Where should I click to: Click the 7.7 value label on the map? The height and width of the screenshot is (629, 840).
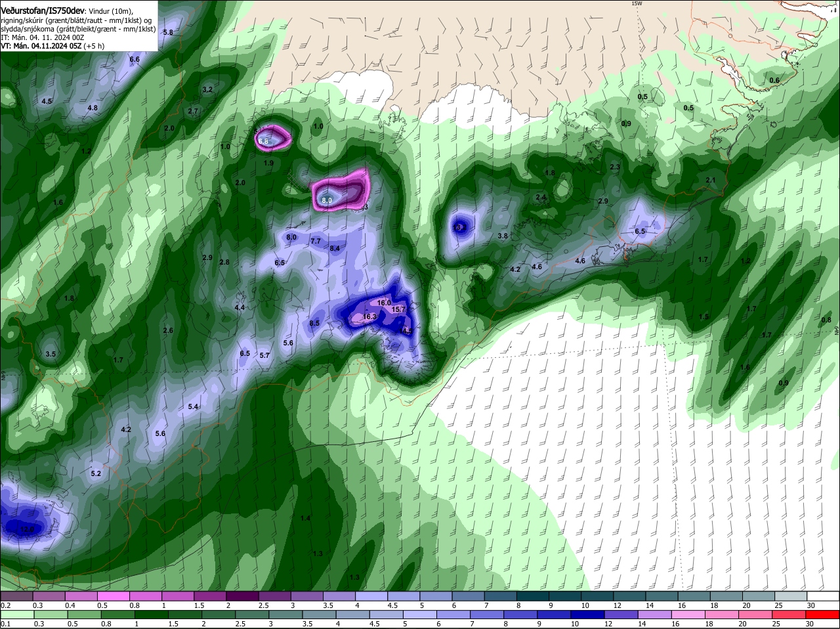316,241
